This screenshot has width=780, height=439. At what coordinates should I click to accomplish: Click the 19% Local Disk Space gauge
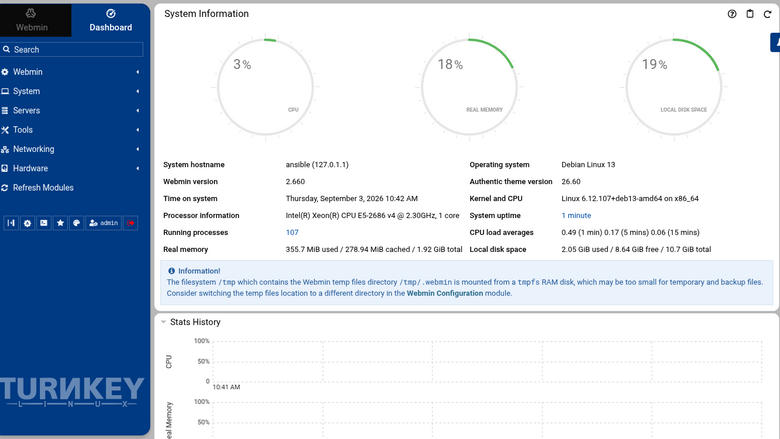[x=674, y=87]
